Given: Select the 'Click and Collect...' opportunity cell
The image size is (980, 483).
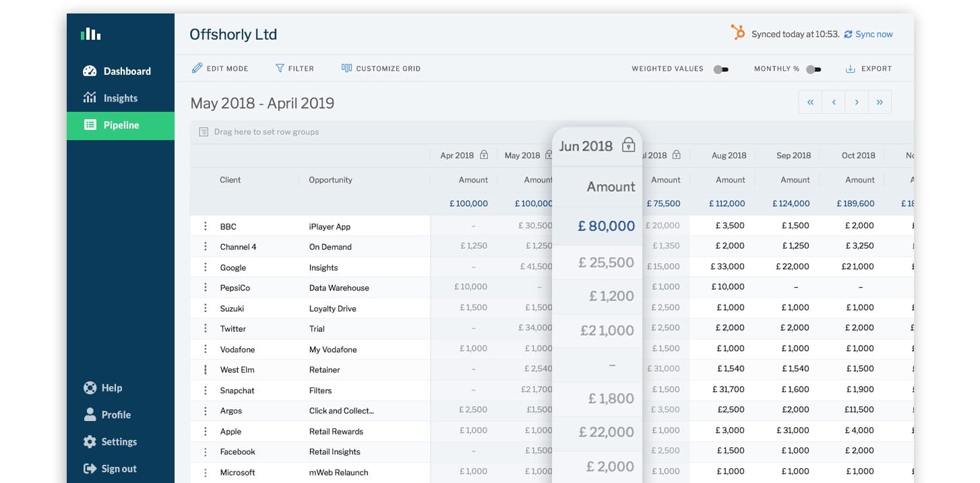Looking at the screenshot, I should [341, 411].
